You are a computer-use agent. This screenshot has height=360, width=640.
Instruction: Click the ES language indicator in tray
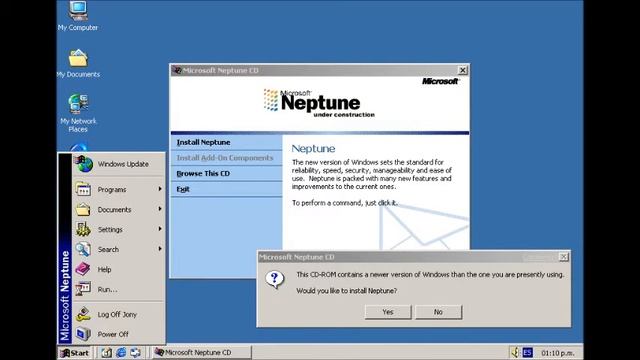(x=528, y=352)
